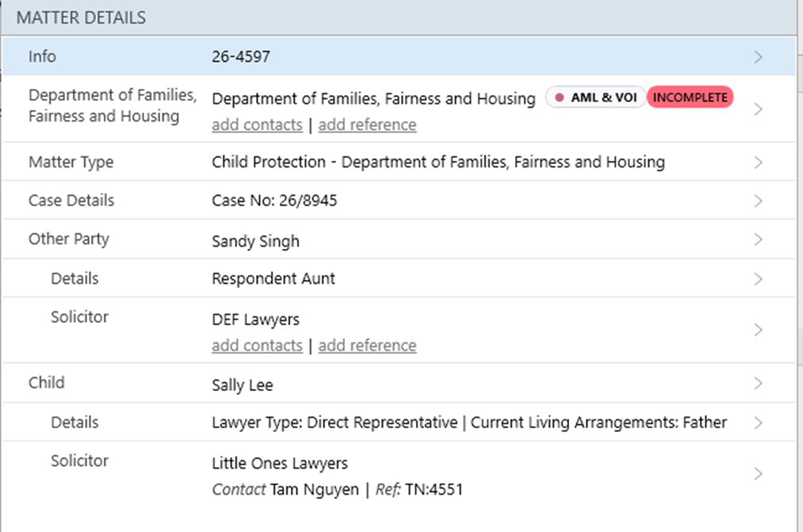
Task: Expand the Department of Families row chevron
Action: click(x=759, y=109)
